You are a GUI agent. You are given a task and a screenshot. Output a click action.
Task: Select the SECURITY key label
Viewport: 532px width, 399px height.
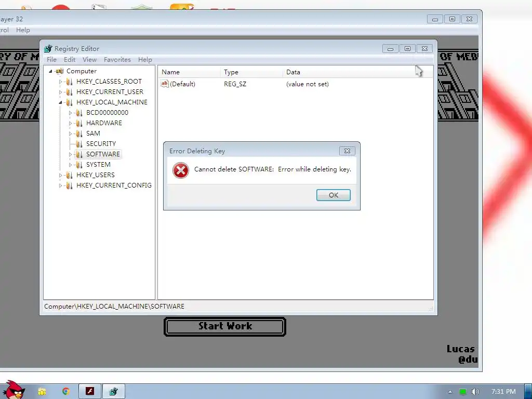(101, 144)
